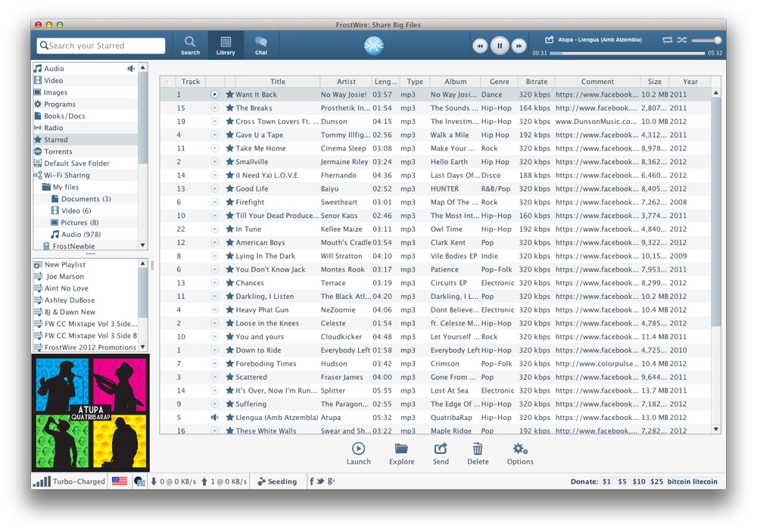Image resolution: width=757 pixels, height=532 pixels.
Task: Sort the list by the Size column
Action: click(655, 82)
